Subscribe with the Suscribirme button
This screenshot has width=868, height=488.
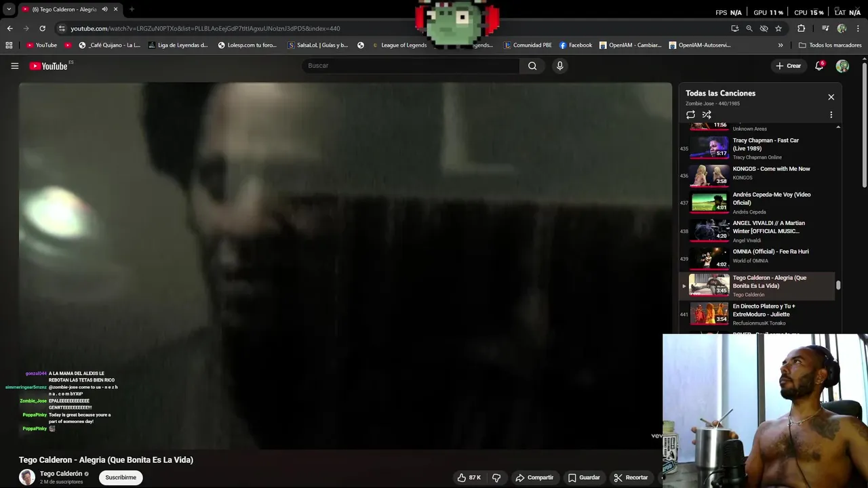[121, 478]
